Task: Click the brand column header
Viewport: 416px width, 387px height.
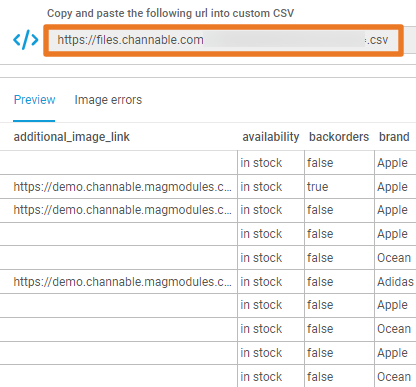Action: (x=394, y=137)
